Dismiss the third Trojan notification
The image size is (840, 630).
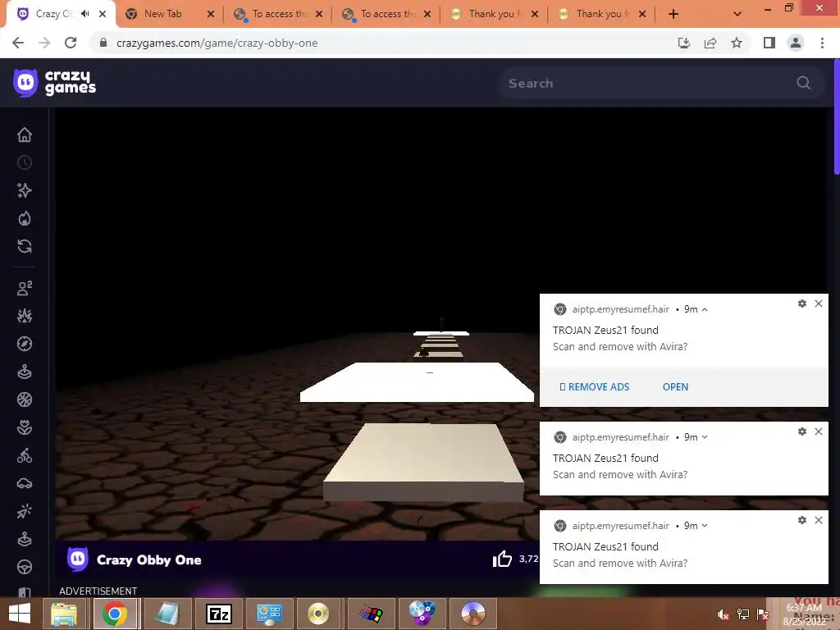pos(819,520)
